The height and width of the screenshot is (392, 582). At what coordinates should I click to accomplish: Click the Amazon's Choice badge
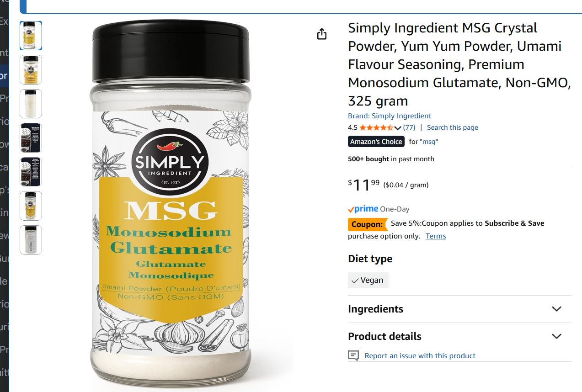[376, 142]
